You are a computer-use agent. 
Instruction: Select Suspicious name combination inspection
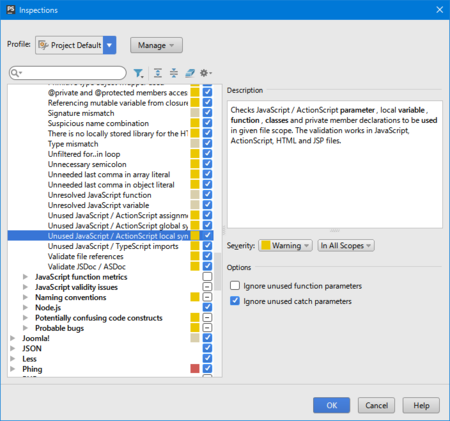98,123
